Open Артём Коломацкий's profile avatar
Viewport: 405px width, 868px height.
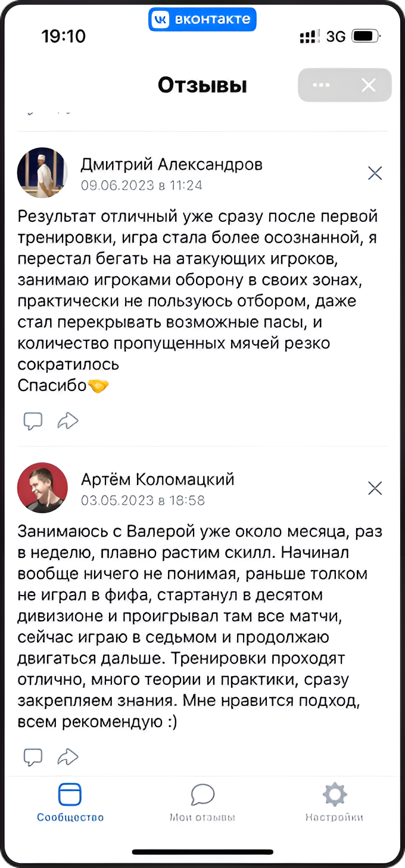[42, 488]
